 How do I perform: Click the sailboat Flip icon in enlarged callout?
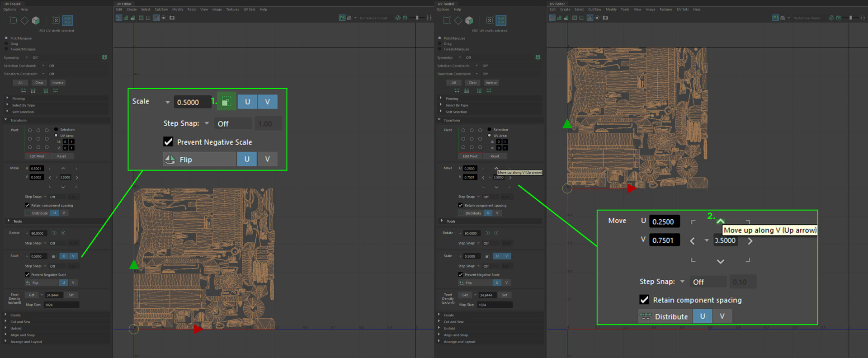pos(170,159)
